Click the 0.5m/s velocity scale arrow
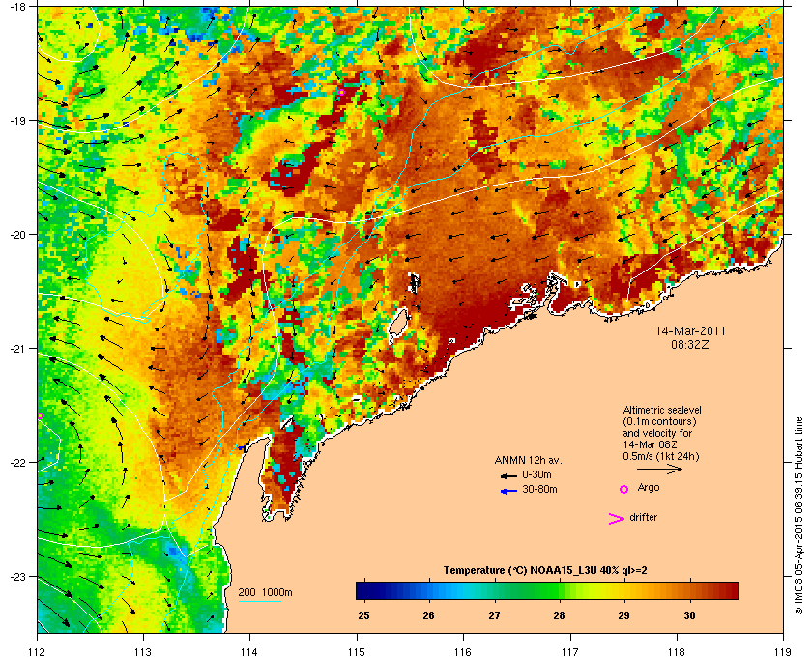Image resolution: width=812 pixels, height=657 pixels. point(659,469)
